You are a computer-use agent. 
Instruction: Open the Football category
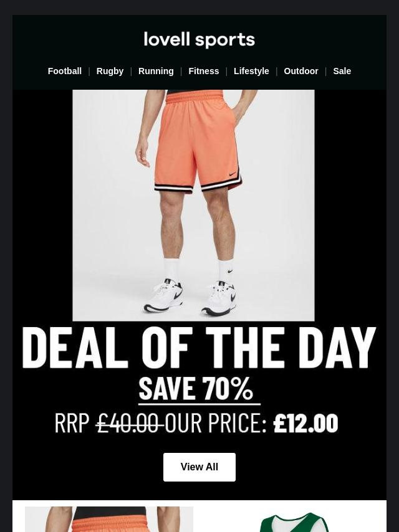coord(64,71)
